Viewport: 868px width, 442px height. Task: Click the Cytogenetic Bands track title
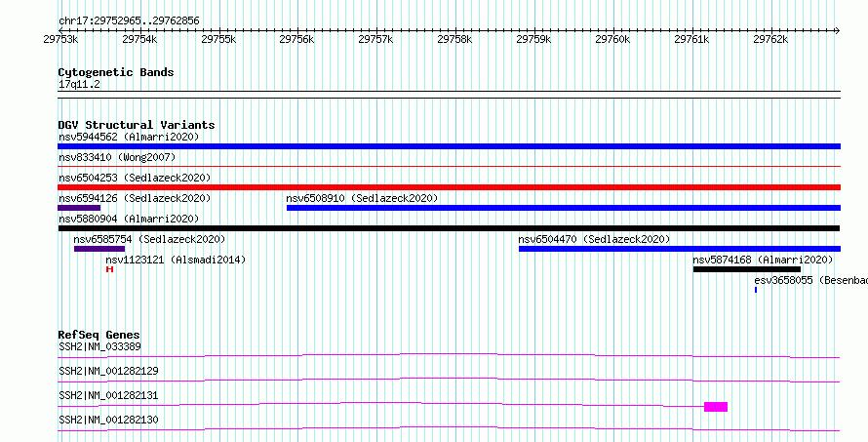point(116,72)
